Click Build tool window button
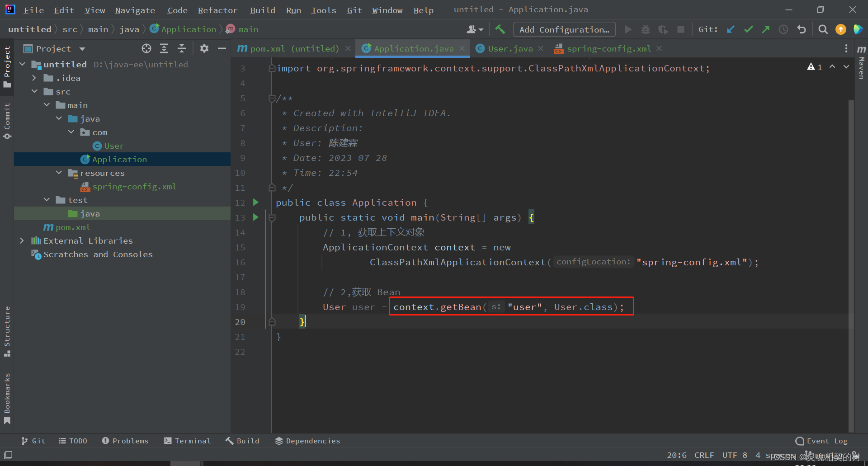This screenshot has height=466, width=868. click(x=242, y=441)
